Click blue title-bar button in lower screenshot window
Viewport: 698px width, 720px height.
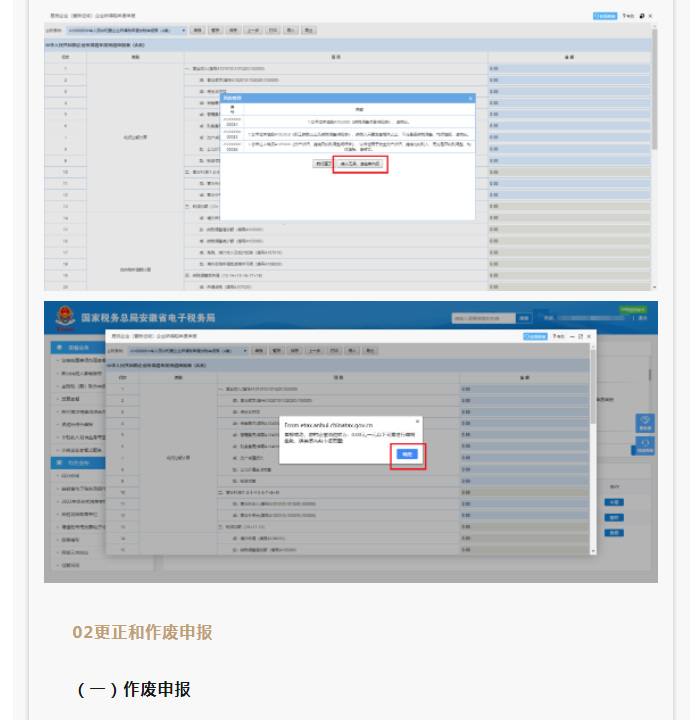[535, 337]
